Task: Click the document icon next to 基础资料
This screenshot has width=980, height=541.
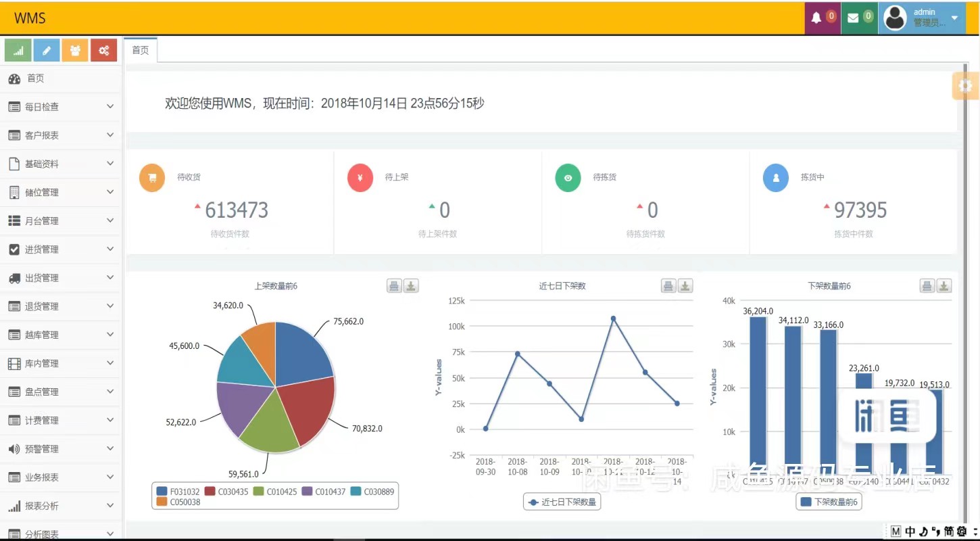Action: pyautogui.click(x=14, y=164)
